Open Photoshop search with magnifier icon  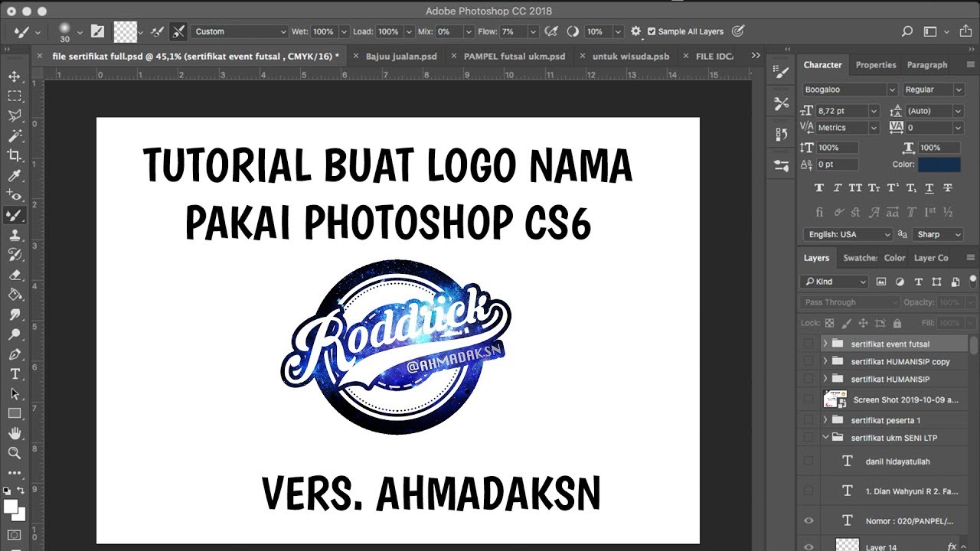907,31
